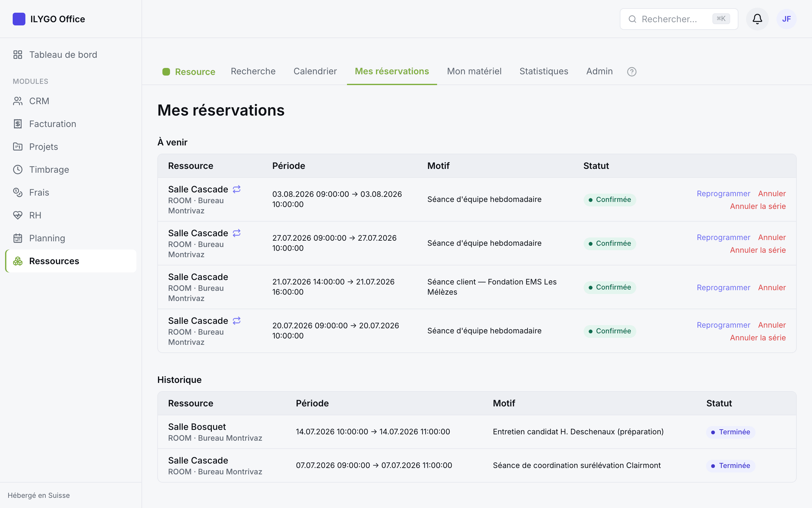
Task: Click the À venir section heading
Action: pyautogui.click(x=173, y=143)
